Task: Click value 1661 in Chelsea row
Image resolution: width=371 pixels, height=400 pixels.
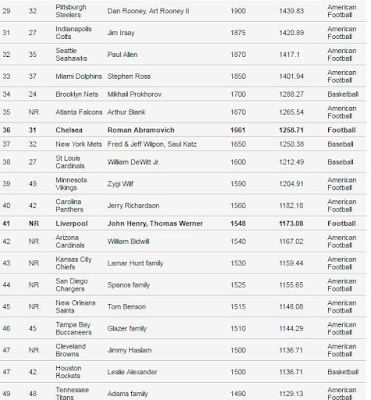Action: click(238, 130)
